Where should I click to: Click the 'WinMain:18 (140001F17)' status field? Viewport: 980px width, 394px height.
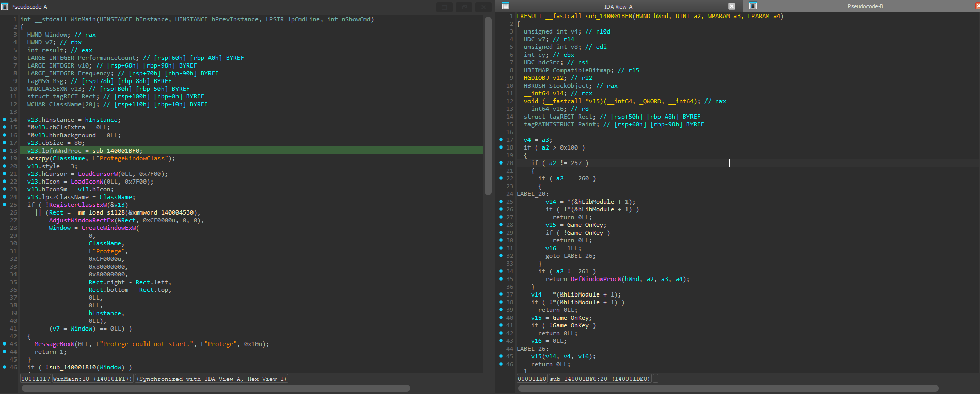click(92, 379)
